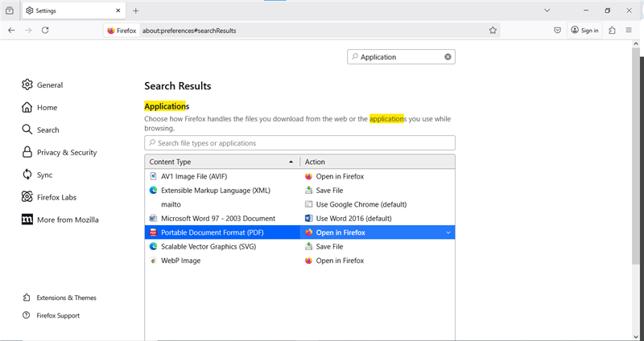
Task: Click the Google Chrome action icon for mailto
Action: 309,204
